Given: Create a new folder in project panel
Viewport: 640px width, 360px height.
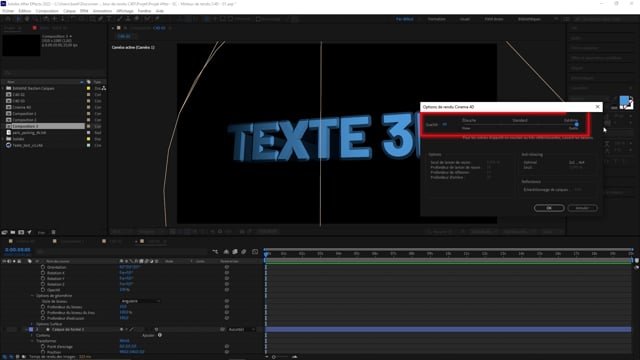Looking at the screenshot, I should [x=13, y=232].
